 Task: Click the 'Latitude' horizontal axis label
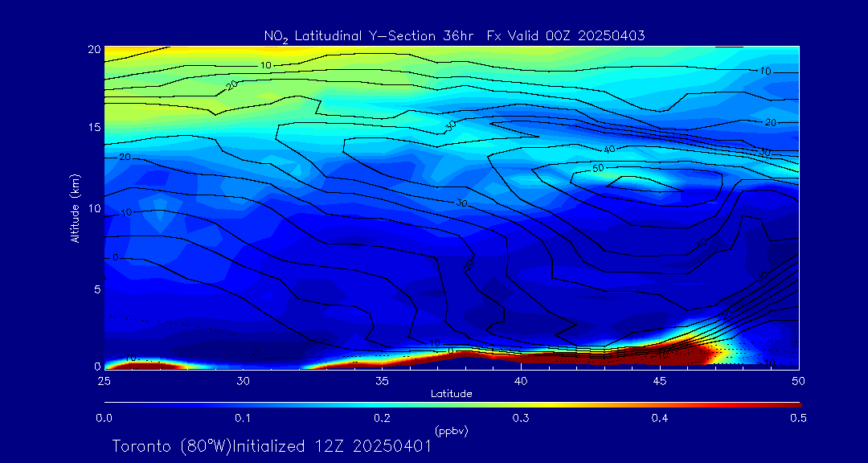452,394
